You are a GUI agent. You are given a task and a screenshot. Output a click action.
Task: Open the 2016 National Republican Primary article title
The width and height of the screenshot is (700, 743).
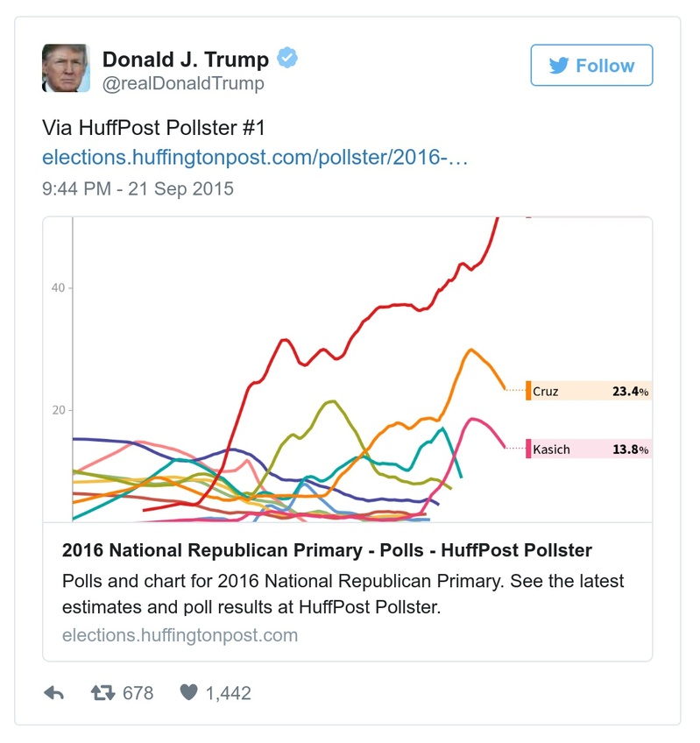pyautogui.click(x=324, y=550)
